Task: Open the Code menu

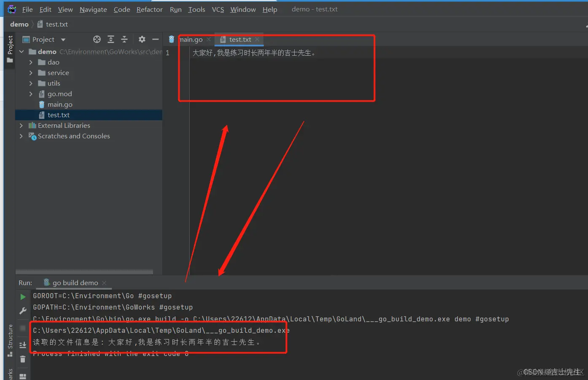Action: 122,9
